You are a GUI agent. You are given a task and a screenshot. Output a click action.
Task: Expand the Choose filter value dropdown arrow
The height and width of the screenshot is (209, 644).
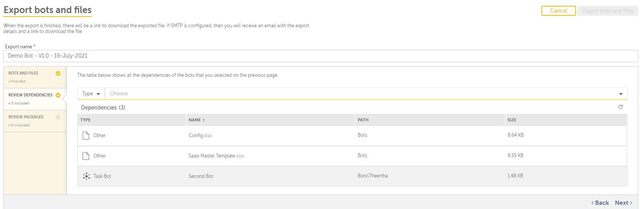[621, 94]
